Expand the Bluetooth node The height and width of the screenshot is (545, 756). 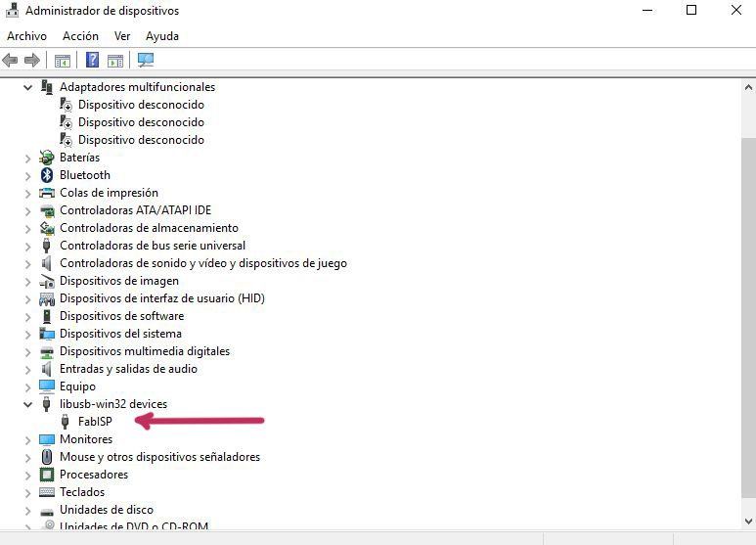pos(28,175)
